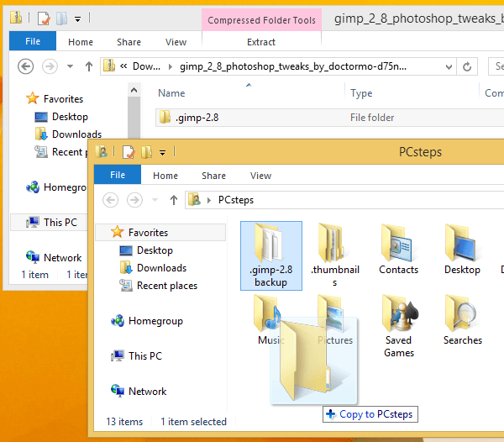
Task: Select the Searches folder
Action: point(463,320)
